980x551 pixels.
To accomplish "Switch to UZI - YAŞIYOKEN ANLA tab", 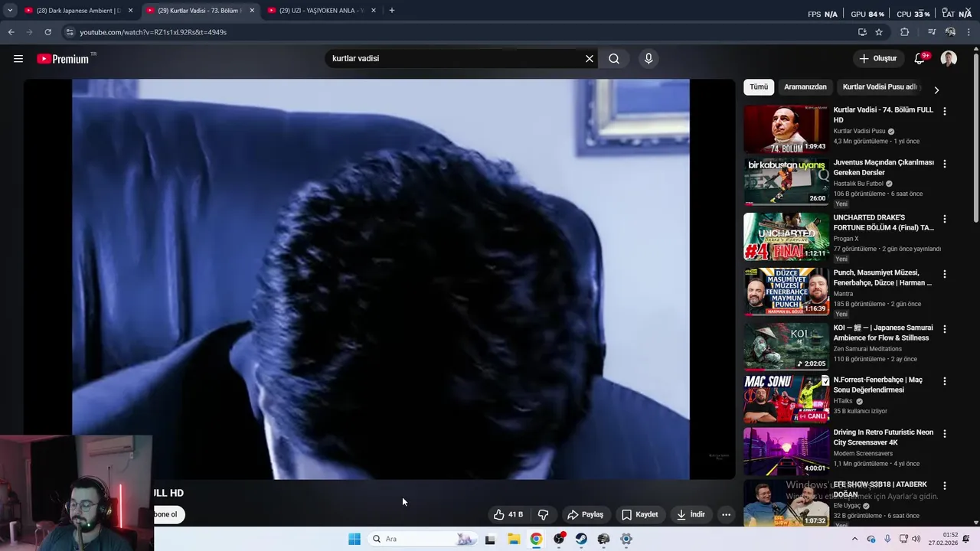I will click(322, 11).
